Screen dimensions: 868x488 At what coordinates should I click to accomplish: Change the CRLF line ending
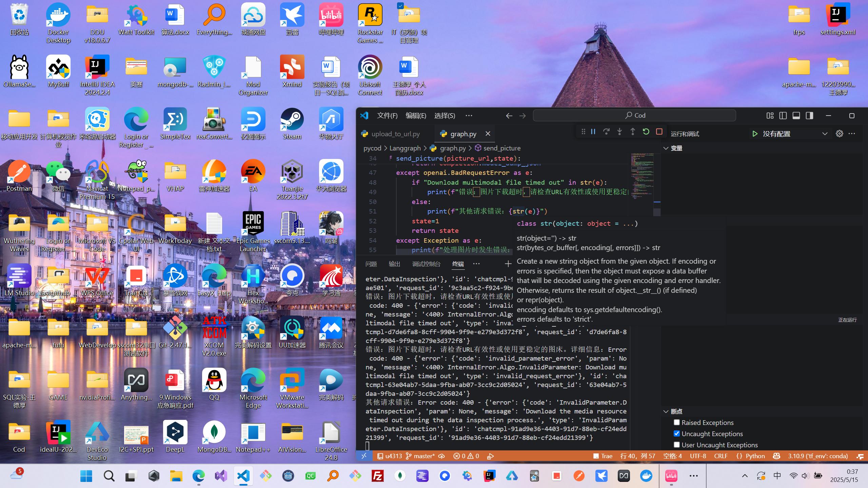click(721, 456)
